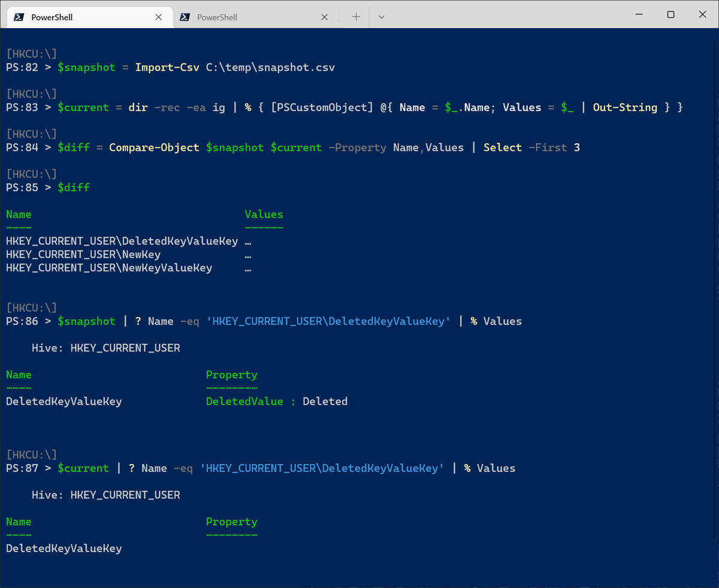719x588 pixels.
Task: Click 'Values' column header in diff output
Action: pyautogui.click(x=264, y=214)
